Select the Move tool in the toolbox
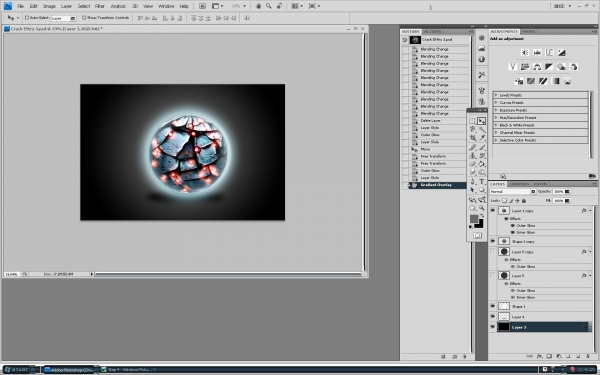The image size is (600, 375). click(x=481, y=121)
